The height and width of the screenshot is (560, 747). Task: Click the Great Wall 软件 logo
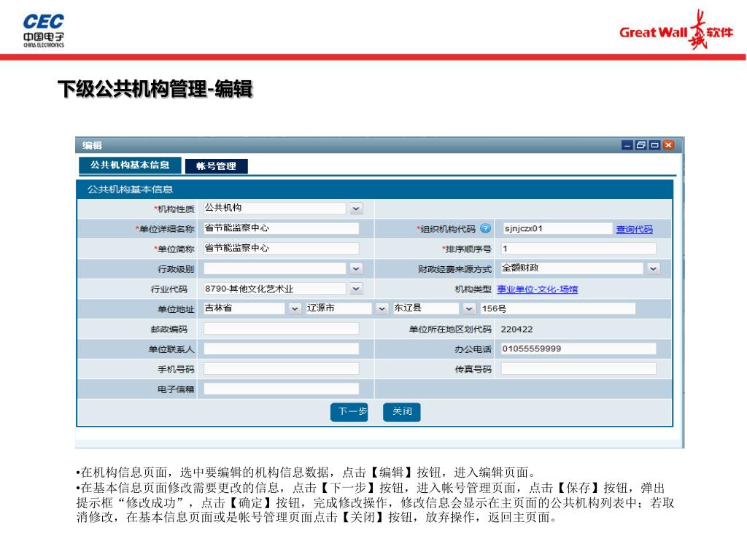coord(676,29)
